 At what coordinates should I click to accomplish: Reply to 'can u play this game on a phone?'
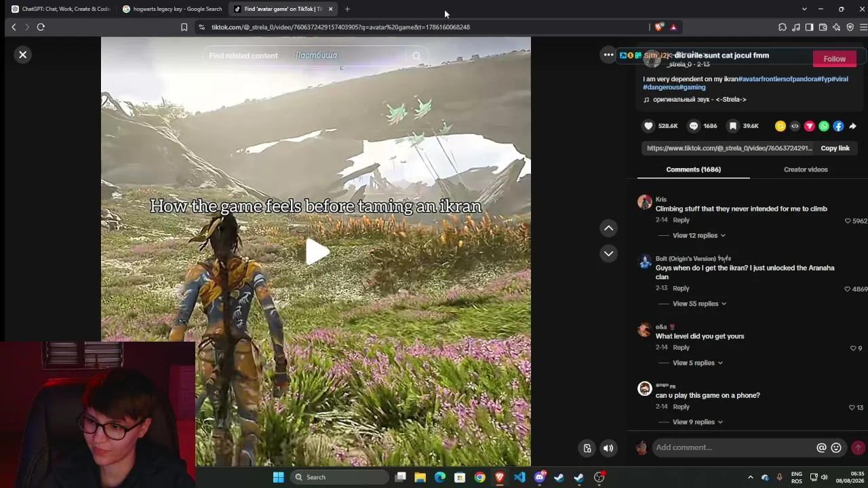681,407
